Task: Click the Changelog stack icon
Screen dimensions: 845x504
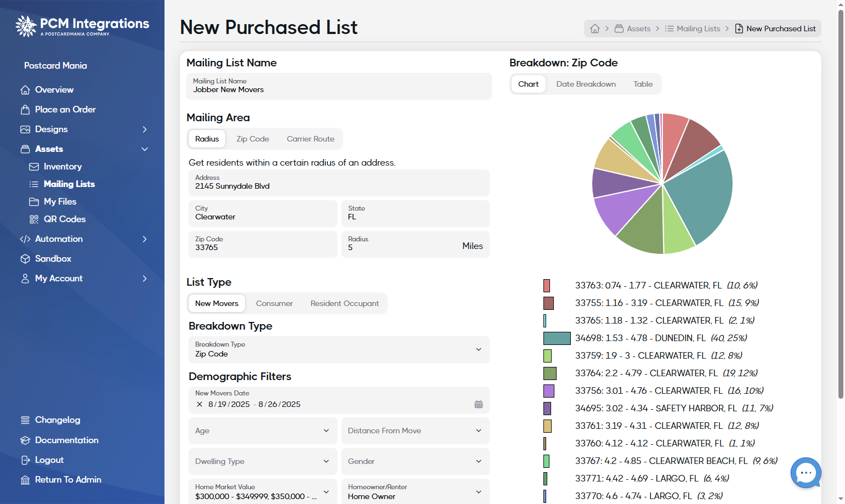Action: tap(25, 420)
